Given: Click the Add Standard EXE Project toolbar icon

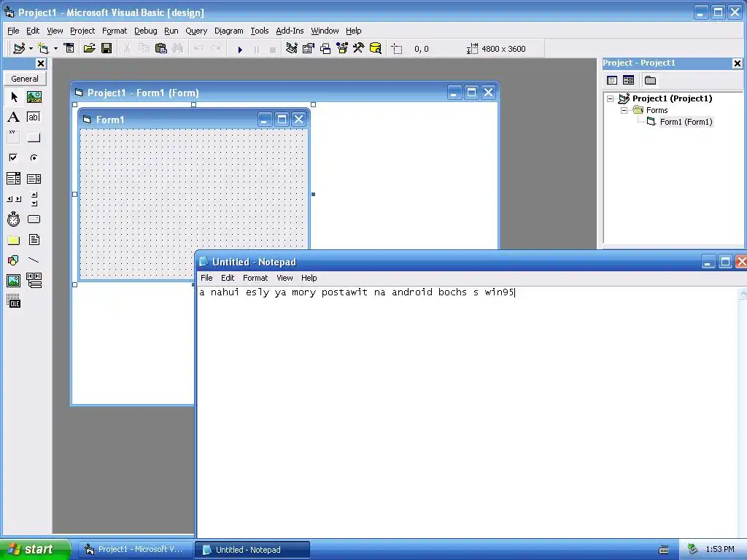Looking at the screenshot, I should point(19,49).
